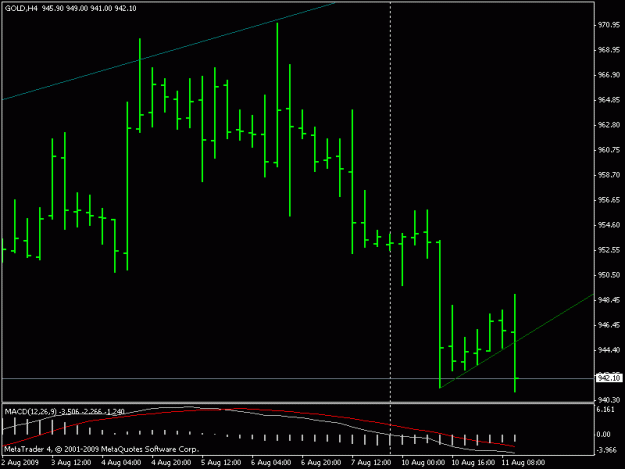This screenshot has width=625, height=469.
Task: Click the 958.70 price label
Action: [609, 175]
